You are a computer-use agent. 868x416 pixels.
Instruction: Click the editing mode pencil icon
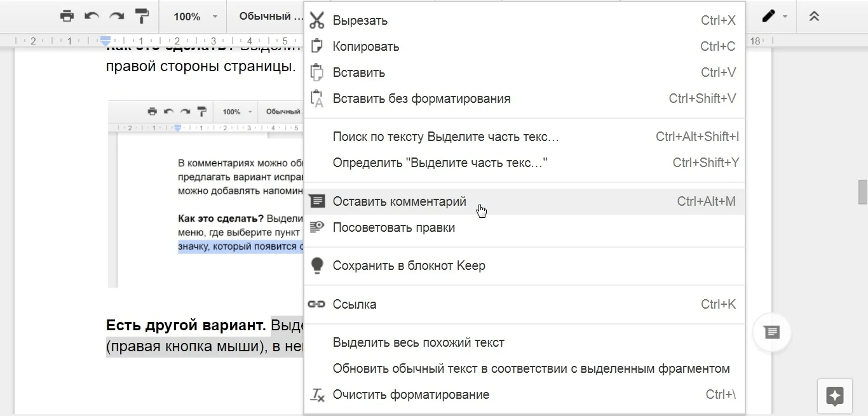(x=767, y=16)
